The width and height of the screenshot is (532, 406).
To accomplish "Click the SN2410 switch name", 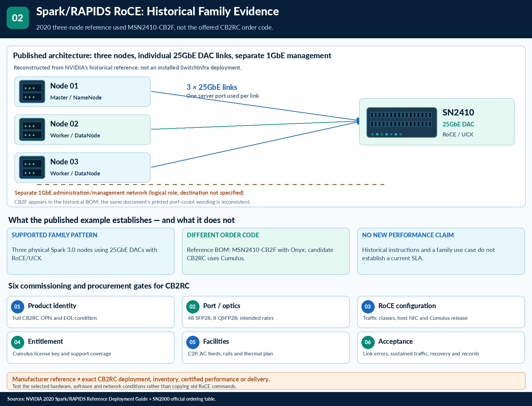I will pyautogui.click(x=458, y=112).
